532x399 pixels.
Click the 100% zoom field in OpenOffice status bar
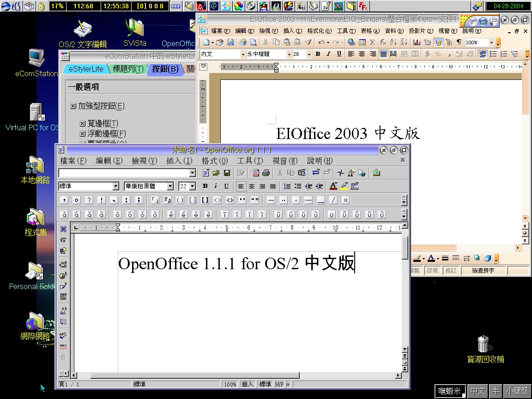click(x=230, y=384)
